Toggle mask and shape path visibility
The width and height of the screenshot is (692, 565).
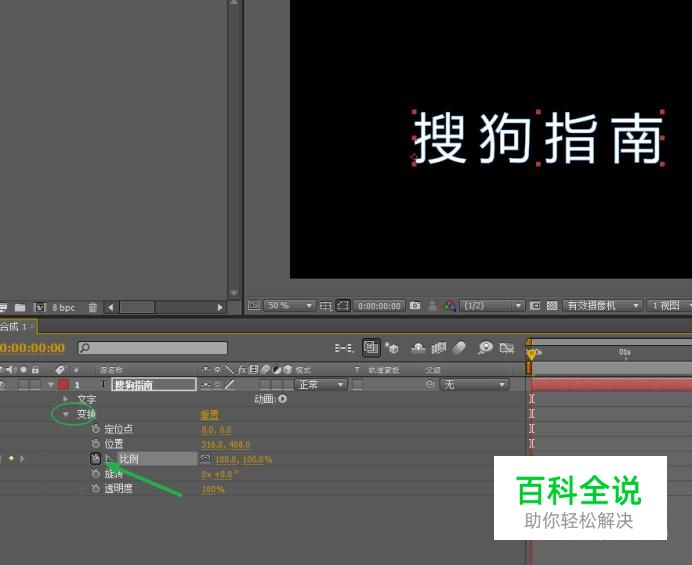343,305
